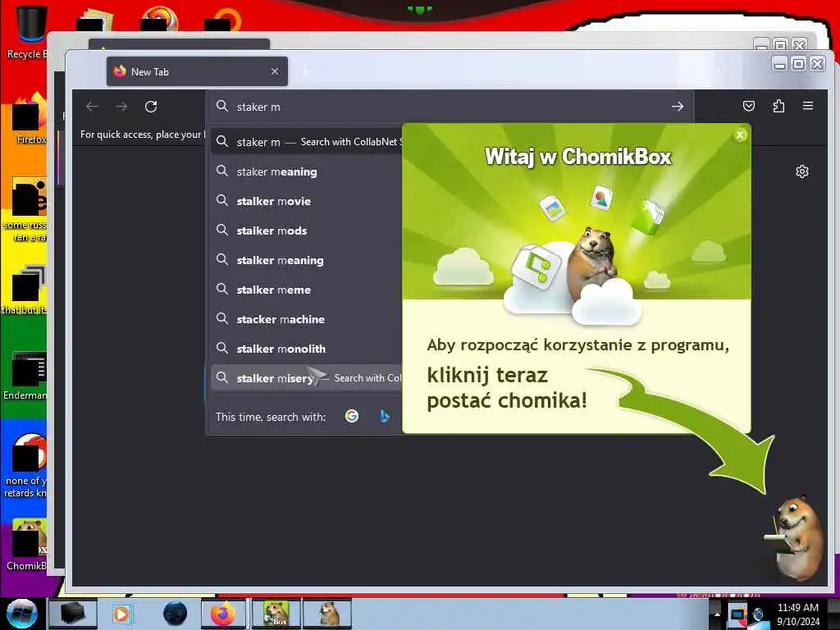This screenshot has width=840, height=630.
Task: Search with Google one-off icon
Action: [352, 416]
